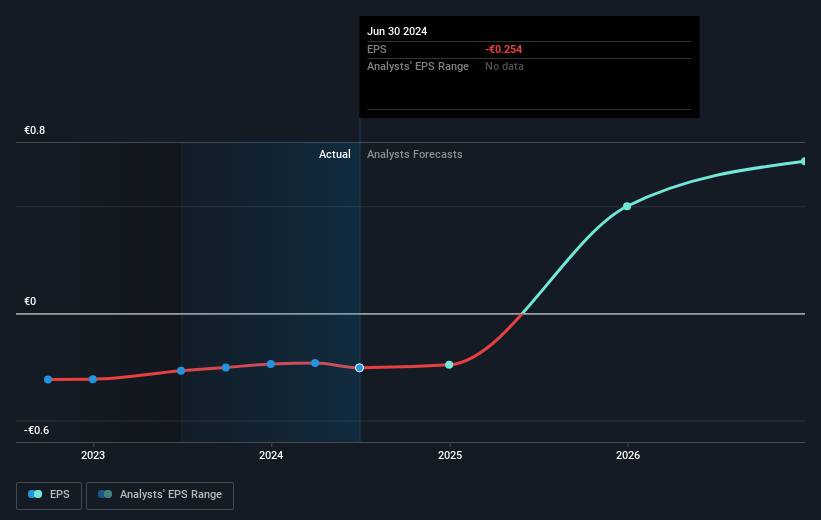Click the 2023 x-axis label
821x520 pixels.
coord(93,456)
